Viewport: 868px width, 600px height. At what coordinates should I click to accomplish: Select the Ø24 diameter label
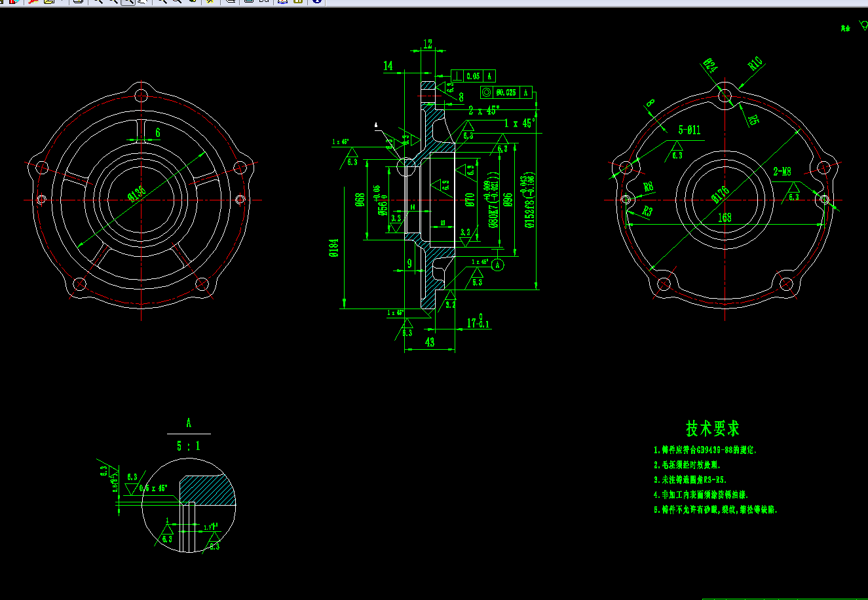pos(709,64)
